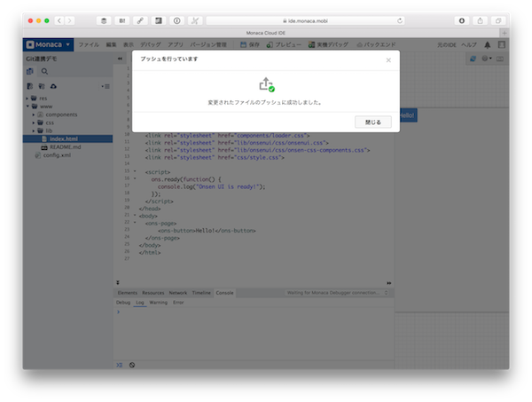Click the バックエンド toolbar button
The image size is (532, 402).
click(376, 45)
